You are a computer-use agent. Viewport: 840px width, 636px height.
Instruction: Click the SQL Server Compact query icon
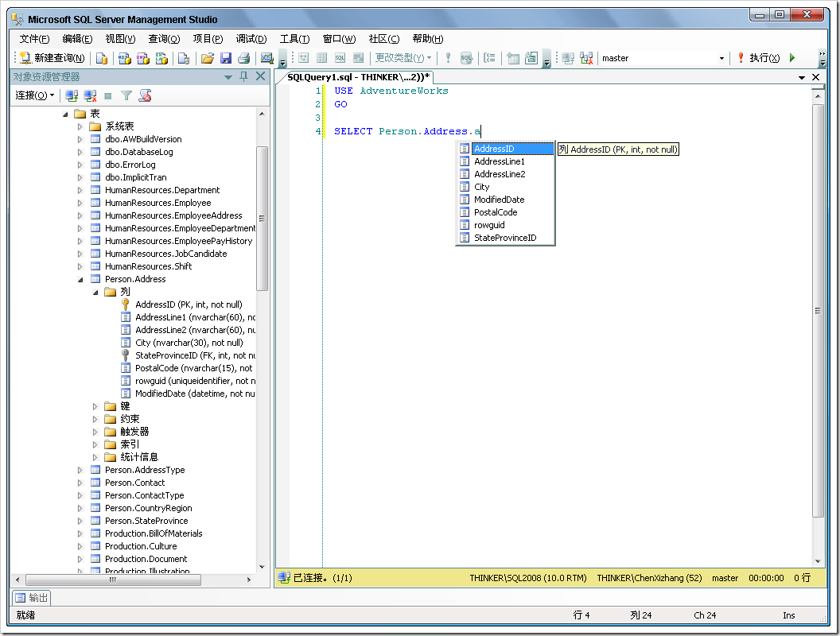click(x=184, y=58)
